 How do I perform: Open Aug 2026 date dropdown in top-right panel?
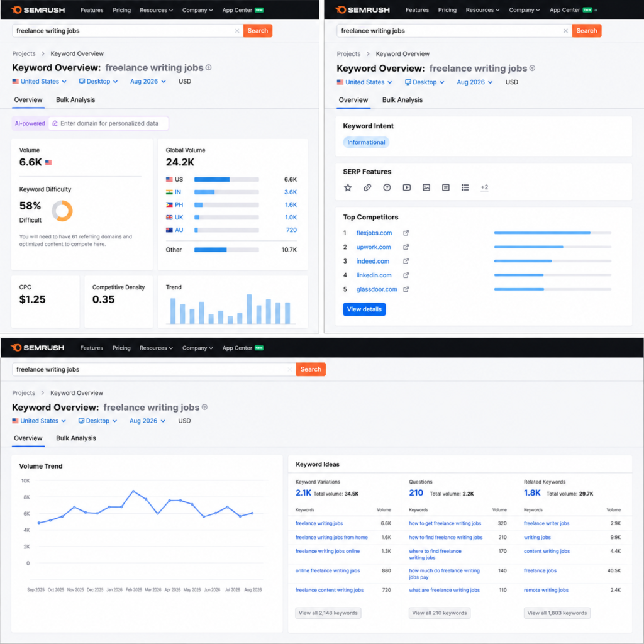pos(474,82)
